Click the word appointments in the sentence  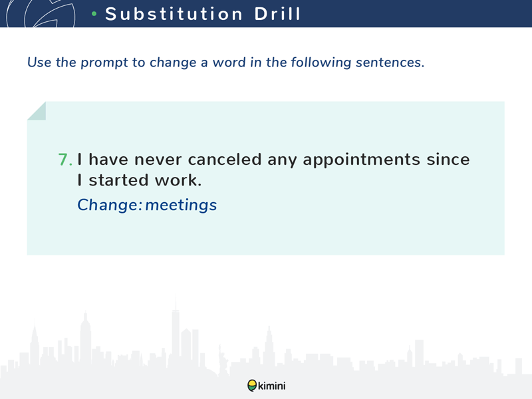coord(361,160)
